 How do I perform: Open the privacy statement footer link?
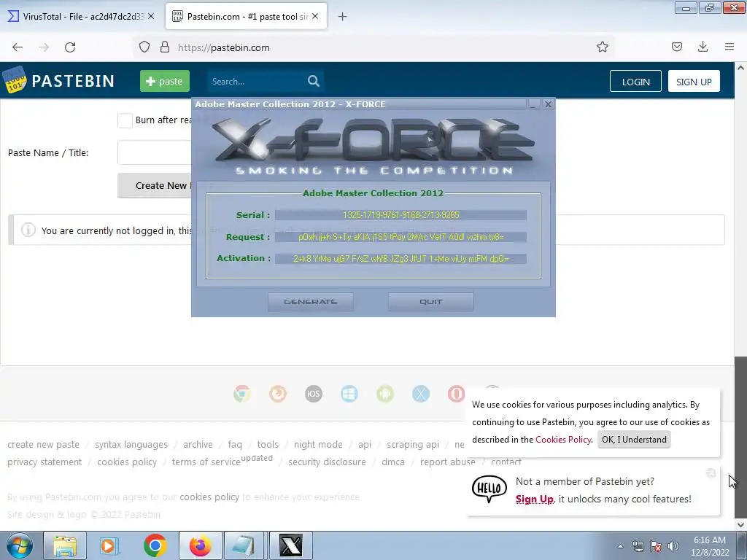pyautogui.click(x=44, y=462)
